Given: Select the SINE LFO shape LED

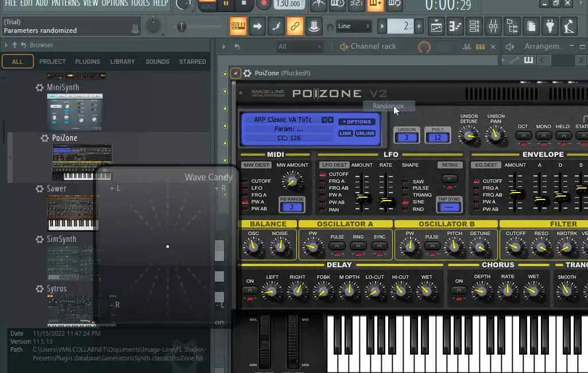Looking at the screenshot, I should click(405, 202).
